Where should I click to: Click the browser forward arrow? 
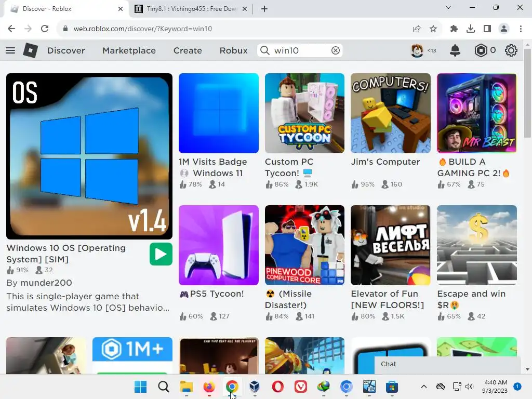28,29
